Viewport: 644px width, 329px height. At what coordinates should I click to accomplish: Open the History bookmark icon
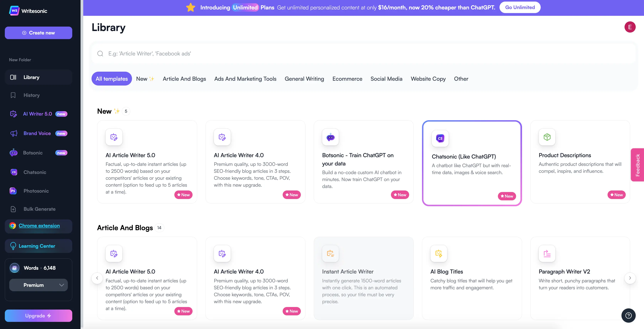point(13,95)
